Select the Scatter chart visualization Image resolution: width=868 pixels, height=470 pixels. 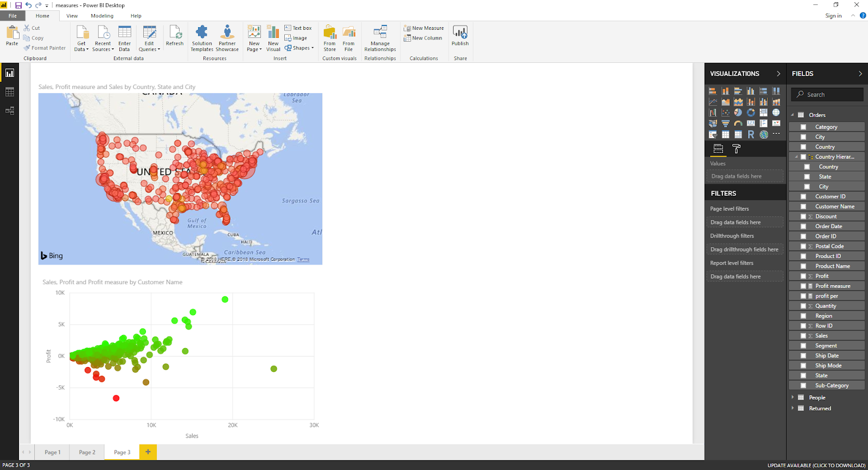point(725,113)
